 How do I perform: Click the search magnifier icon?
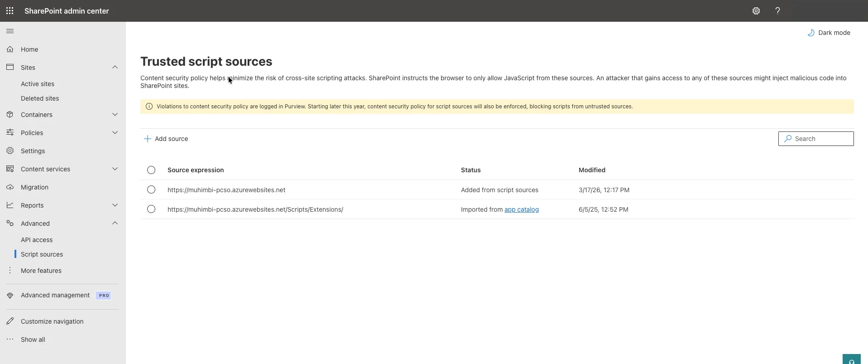pyautogui.click(x=788, y=139)
